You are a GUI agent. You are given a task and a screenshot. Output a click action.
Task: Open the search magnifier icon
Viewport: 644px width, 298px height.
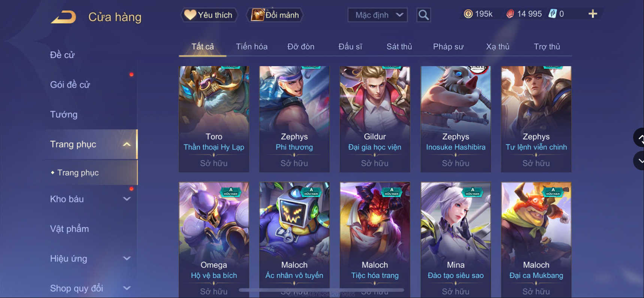(x=423, y=15)
